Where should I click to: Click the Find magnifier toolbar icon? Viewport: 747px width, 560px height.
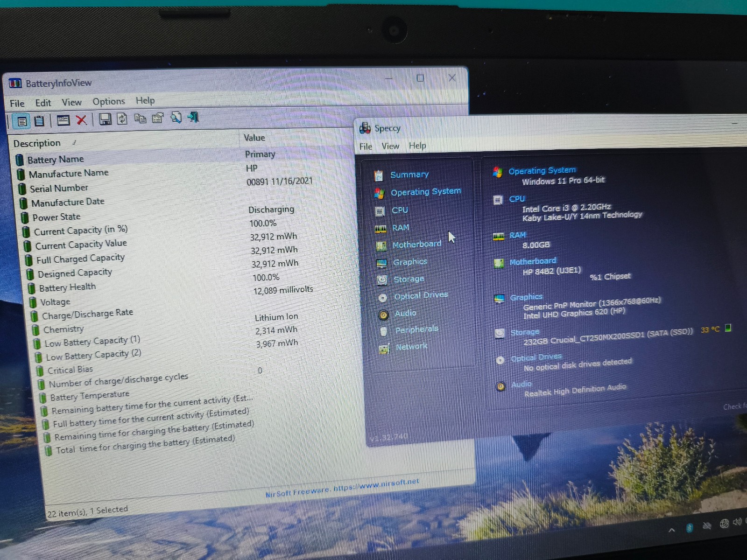pos(176,118)
